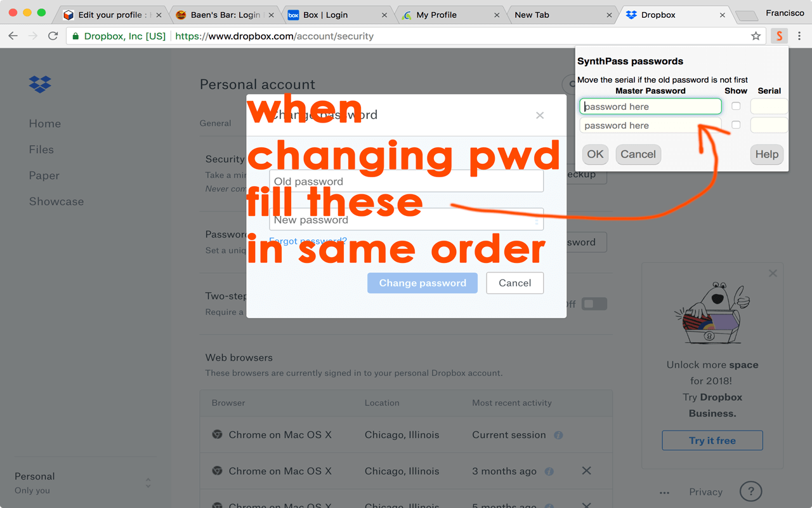Close the New Tab tab
This screenshot has height=508, width=812.
(x=610, y=15)
